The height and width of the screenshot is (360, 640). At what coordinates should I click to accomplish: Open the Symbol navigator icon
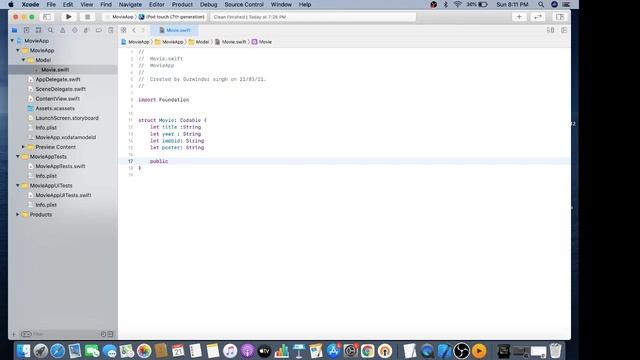point(38,30)
